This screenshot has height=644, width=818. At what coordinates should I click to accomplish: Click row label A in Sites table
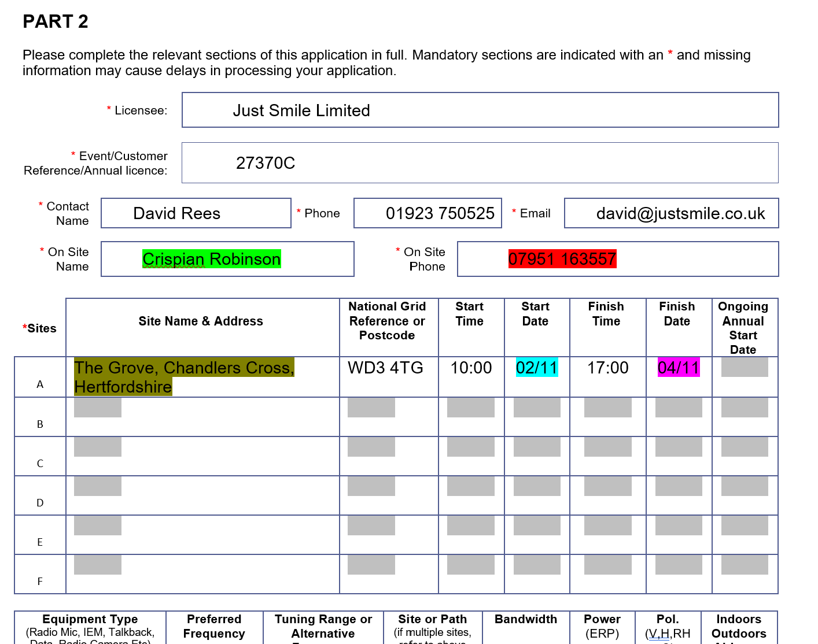40,384
